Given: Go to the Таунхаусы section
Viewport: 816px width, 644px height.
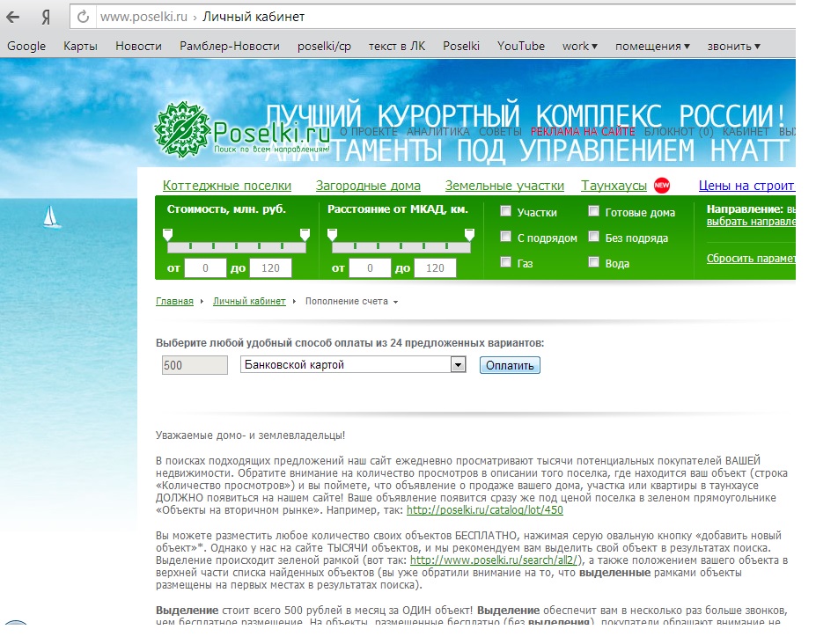Looking at the screenshot, I should coord(614,186).
